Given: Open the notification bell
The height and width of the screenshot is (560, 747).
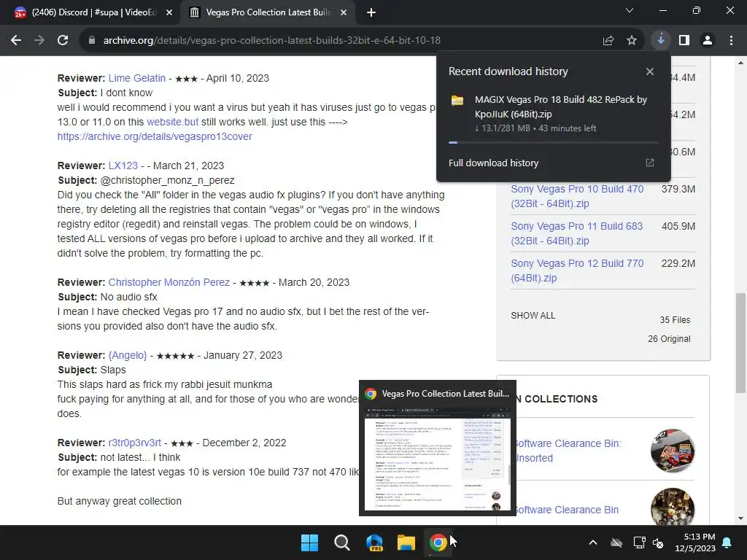Looking at the screenshot, I should 727,542.
